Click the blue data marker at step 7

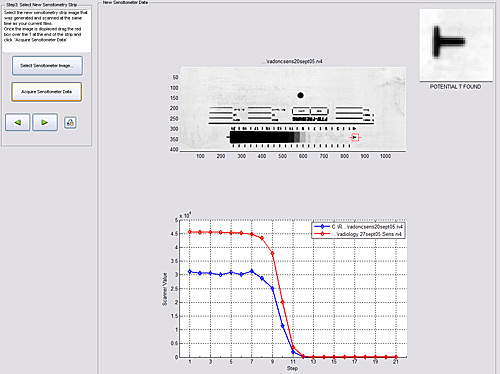pyautogui.click(x=252, y=271)
